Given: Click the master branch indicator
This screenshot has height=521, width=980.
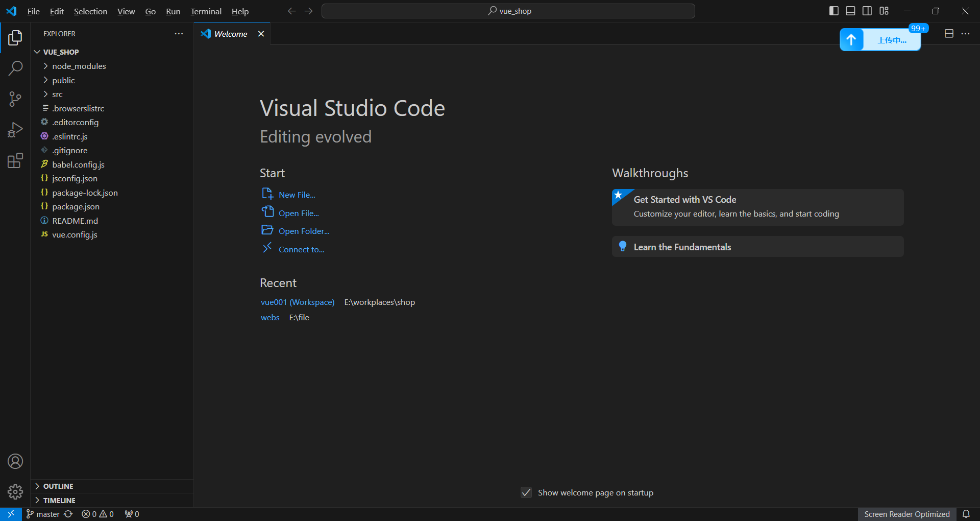Looking at the screenshot, I should [43, 514].
